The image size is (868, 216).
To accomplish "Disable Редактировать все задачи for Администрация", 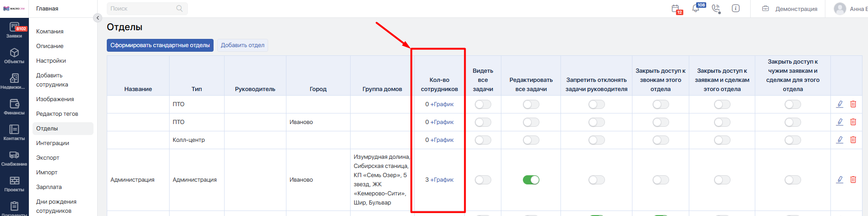I will click(531, 180).
